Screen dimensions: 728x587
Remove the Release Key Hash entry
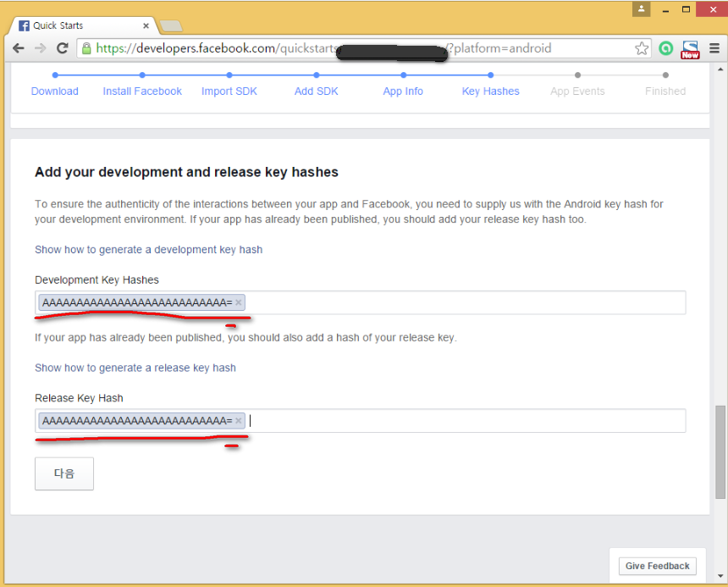click(238, 421)
